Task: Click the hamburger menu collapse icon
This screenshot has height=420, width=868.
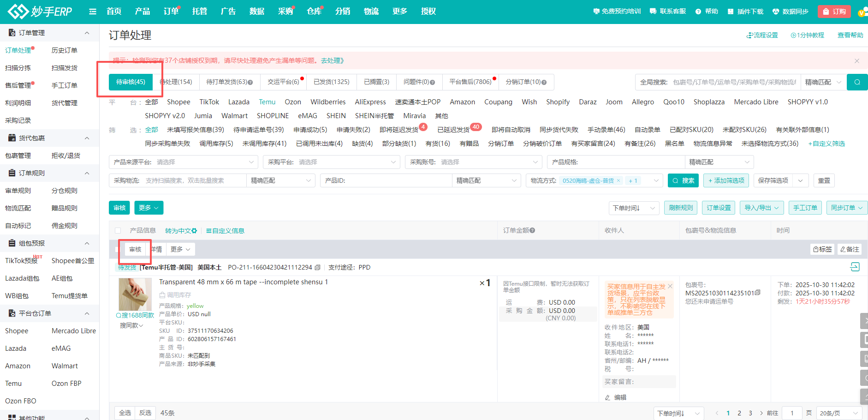Action: pyautogui.click(x=93, y=12)
